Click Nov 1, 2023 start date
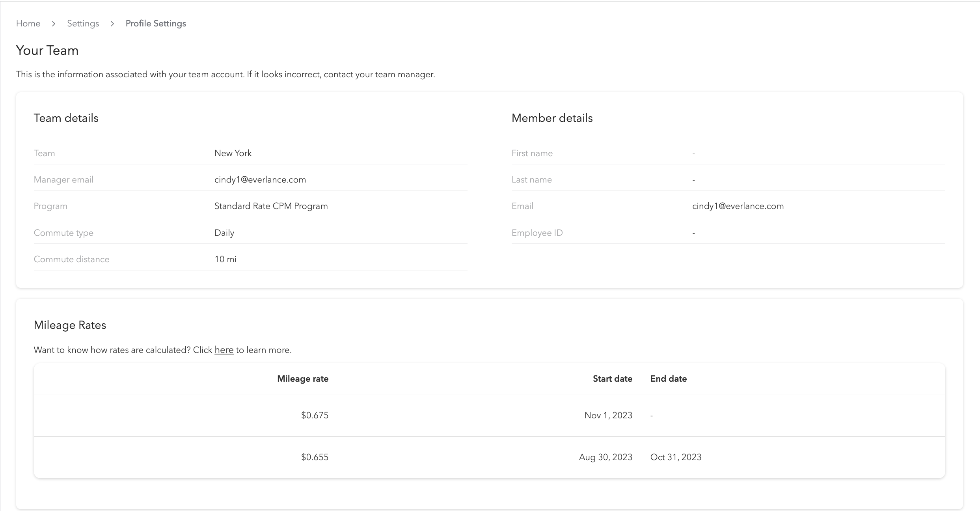Viewport: 980px width, 511px height. coord(608,416)
